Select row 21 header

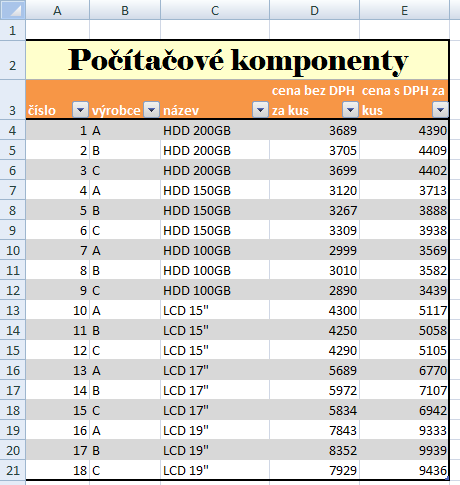click(13, 470)
